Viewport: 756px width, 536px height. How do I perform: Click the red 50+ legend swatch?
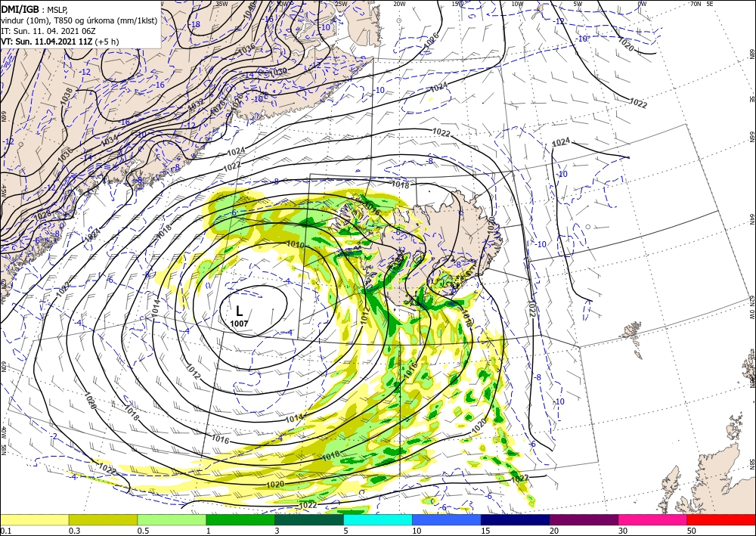(721, 519)
